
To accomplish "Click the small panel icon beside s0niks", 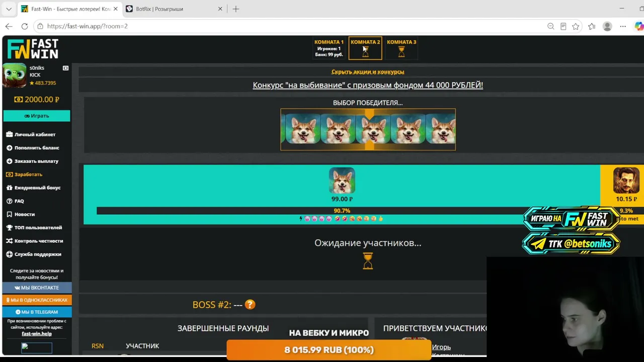I will [x=65, y=68].
